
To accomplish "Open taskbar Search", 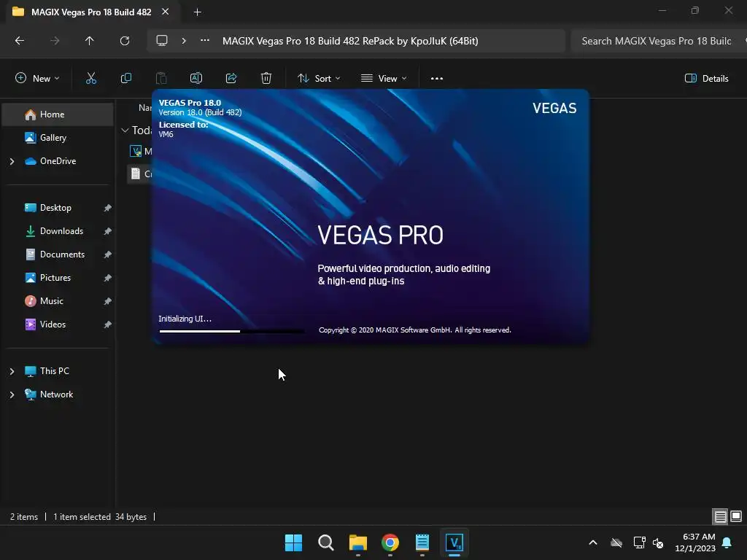I will (x=326, y=542).
